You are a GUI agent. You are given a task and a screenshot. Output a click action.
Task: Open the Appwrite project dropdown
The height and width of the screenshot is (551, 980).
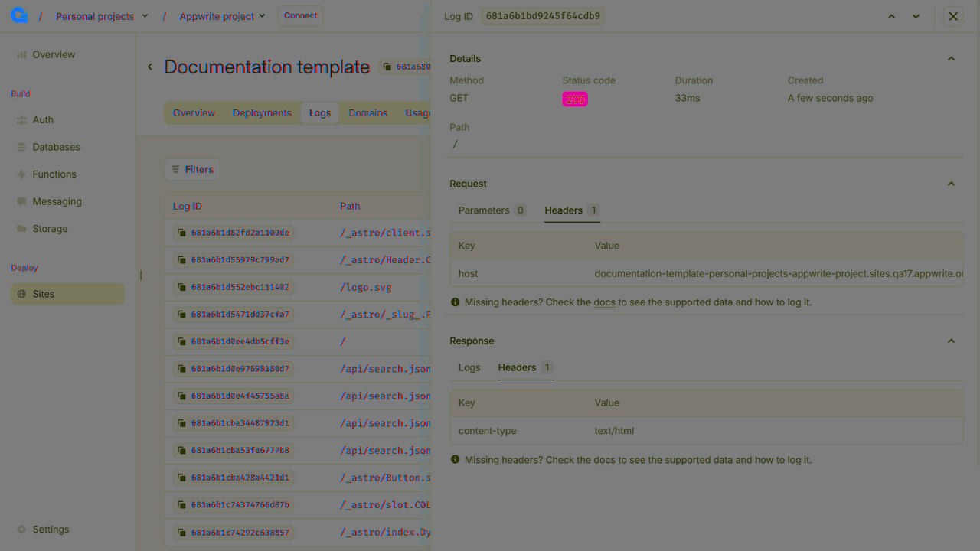[222, 15]
